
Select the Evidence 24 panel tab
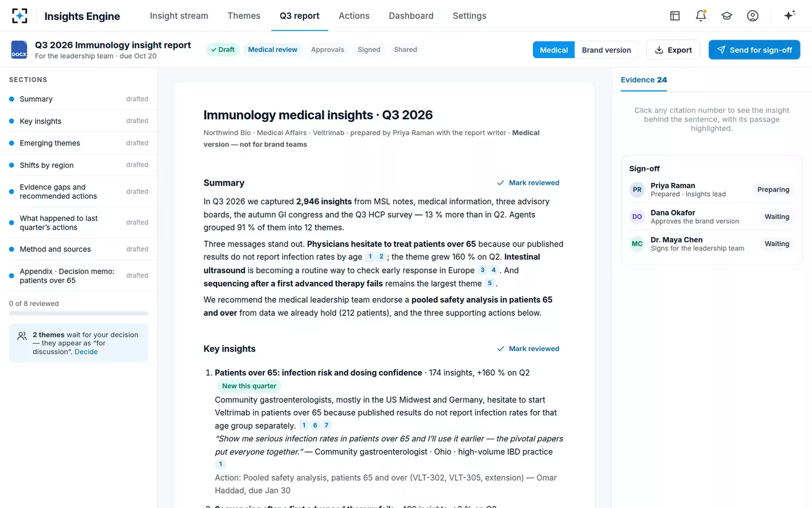tap(644, 80)
